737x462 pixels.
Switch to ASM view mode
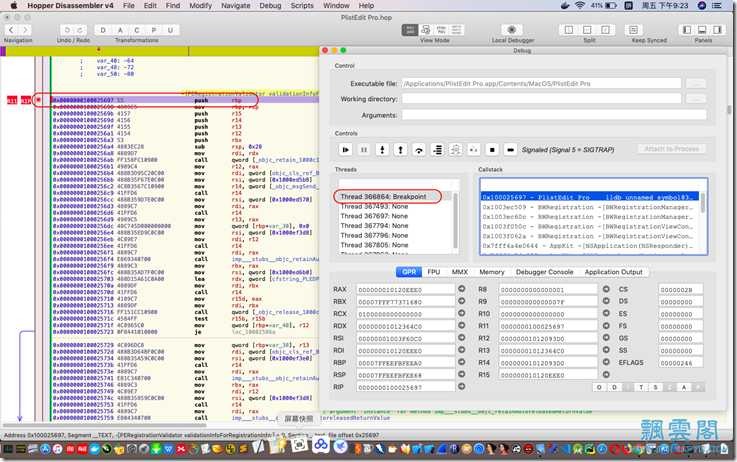tap(410, 30)
